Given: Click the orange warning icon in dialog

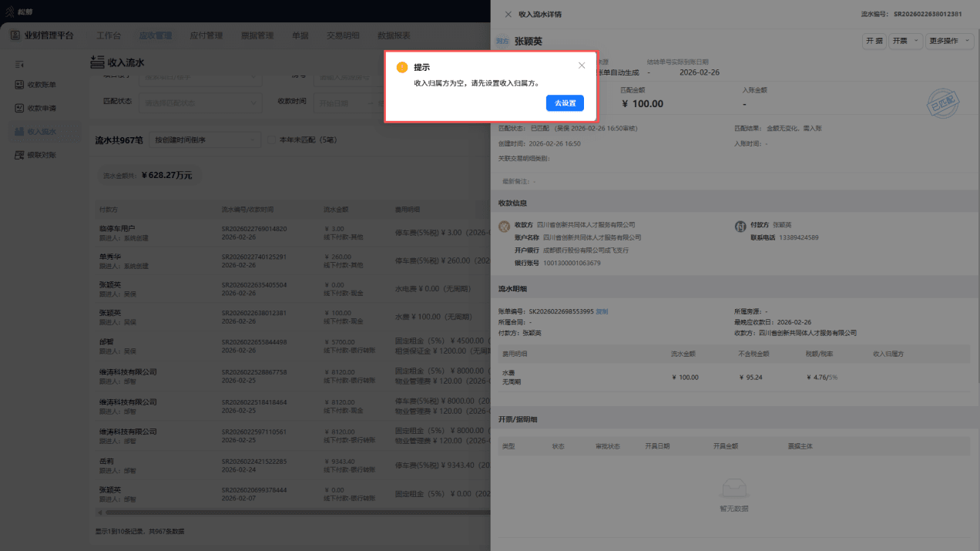Looking at the screenshot, I should point(401,67).
